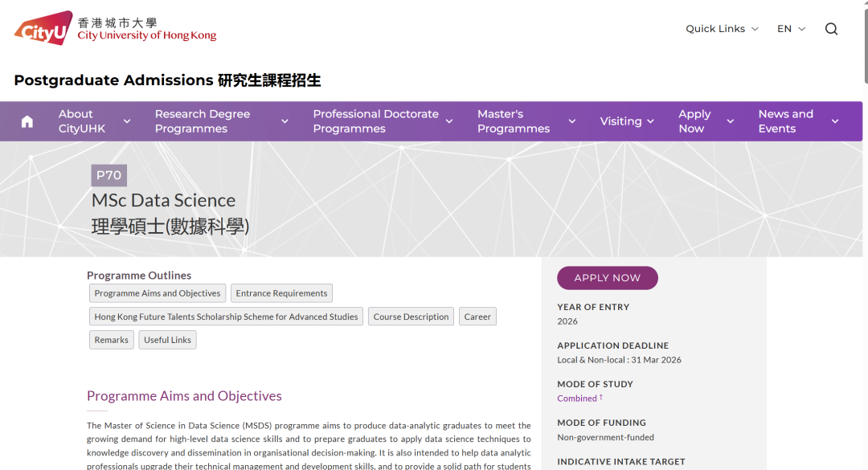Go to home via house icon
868x470 pixels.
click(x=27, y=121)
